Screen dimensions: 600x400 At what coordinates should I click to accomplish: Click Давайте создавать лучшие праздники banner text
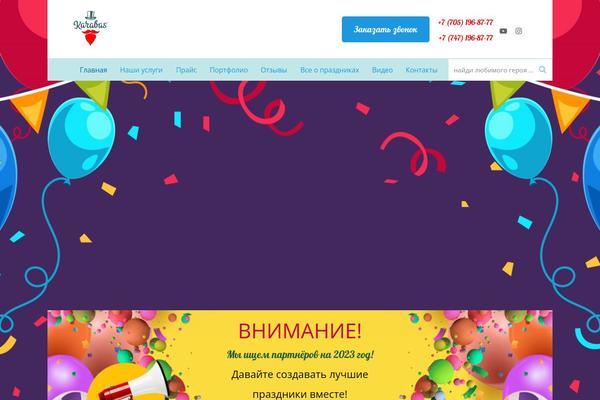300,384
